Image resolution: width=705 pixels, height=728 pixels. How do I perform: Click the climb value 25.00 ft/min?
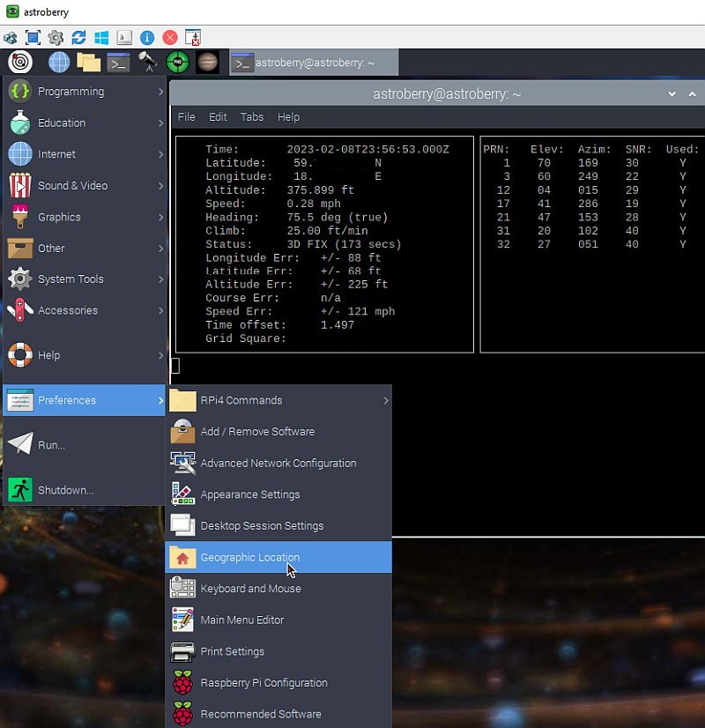click(x=327, y=230)
